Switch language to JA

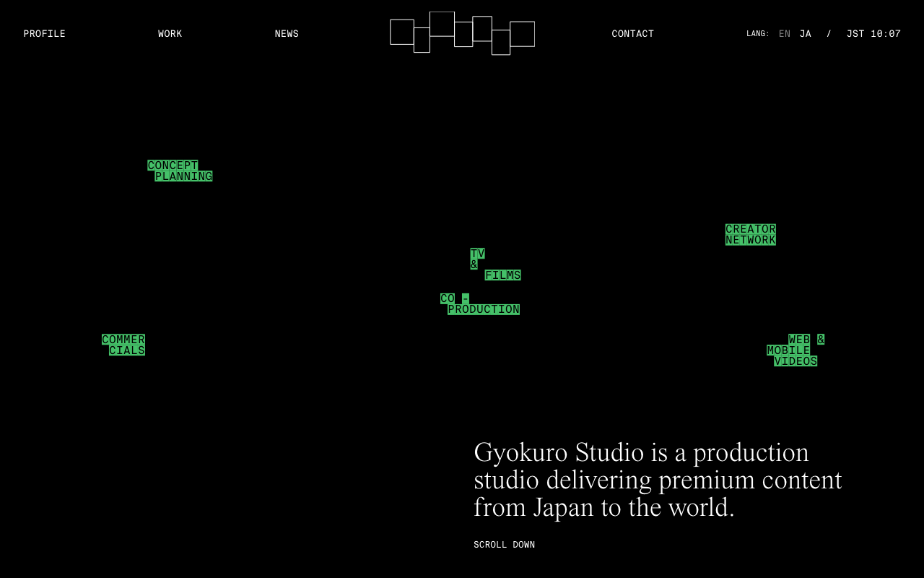(x=806, y=34)
